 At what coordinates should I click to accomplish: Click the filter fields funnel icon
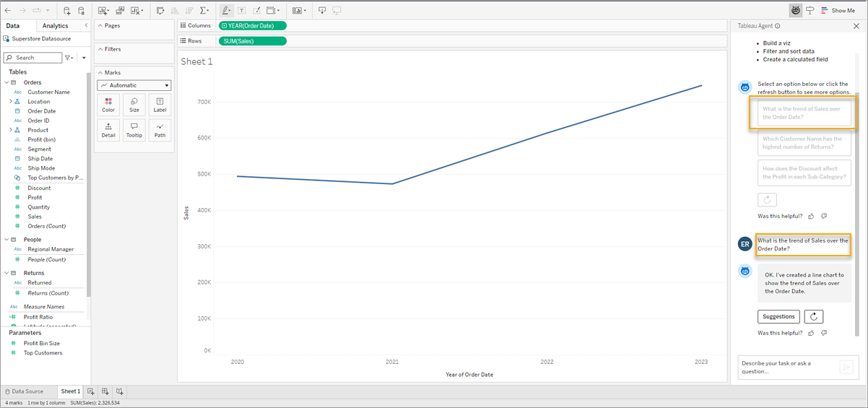pyautogui.click(x=69, y=58)
